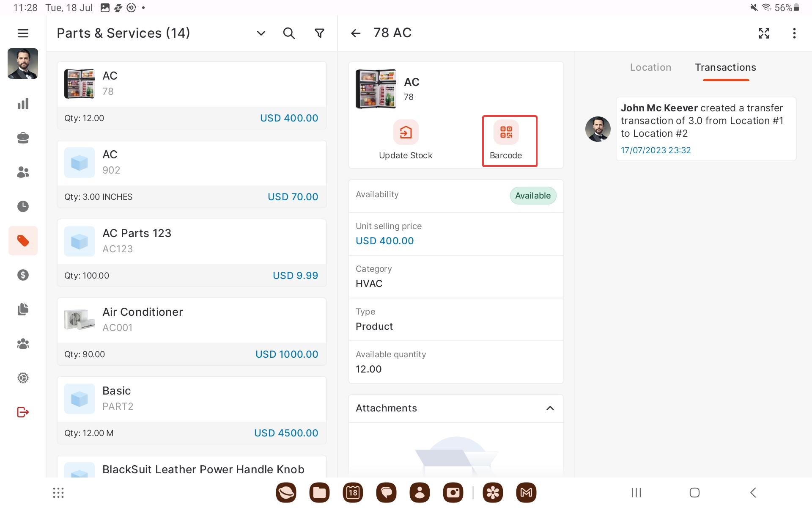
Task: Tap the Update Stock icon
Action: pyautogui.click(x=406, y=133)
